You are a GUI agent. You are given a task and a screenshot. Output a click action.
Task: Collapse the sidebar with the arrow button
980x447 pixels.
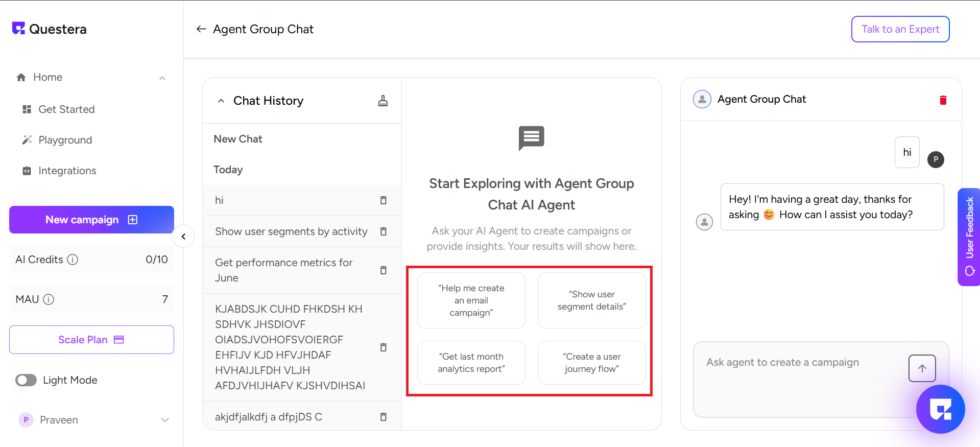point(183,237)
